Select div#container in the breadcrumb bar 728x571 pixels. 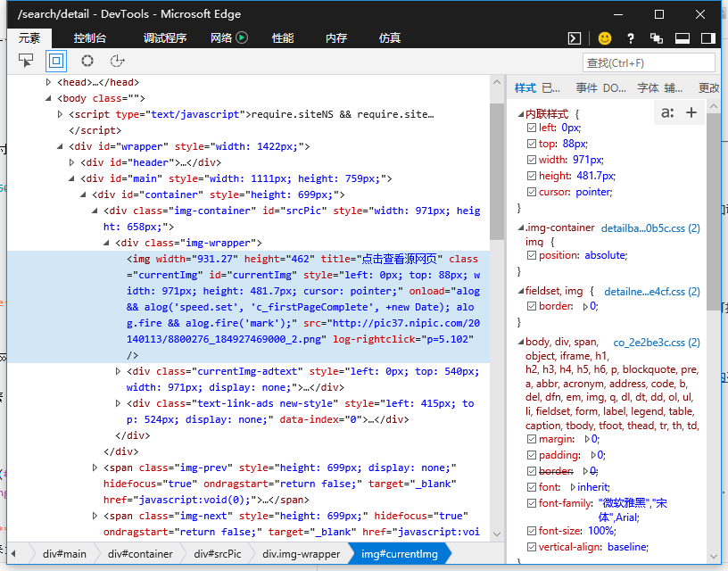[x=140, y=554]
